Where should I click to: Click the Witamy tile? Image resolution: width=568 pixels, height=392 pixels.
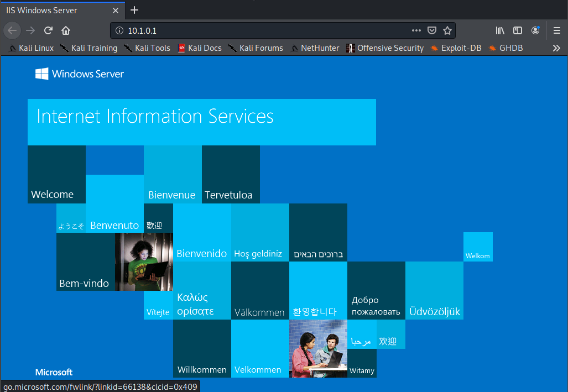(x=362, y=363)
